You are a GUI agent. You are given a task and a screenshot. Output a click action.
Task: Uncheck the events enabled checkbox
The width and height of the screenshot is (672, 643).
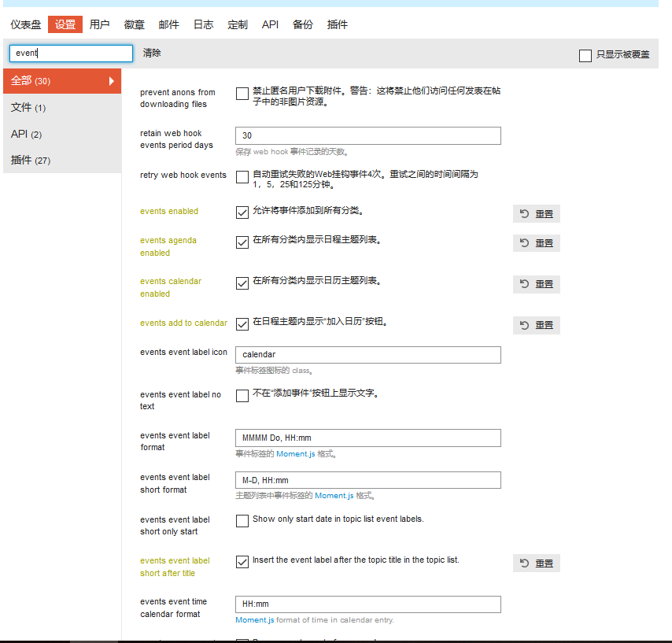point(242,212)
